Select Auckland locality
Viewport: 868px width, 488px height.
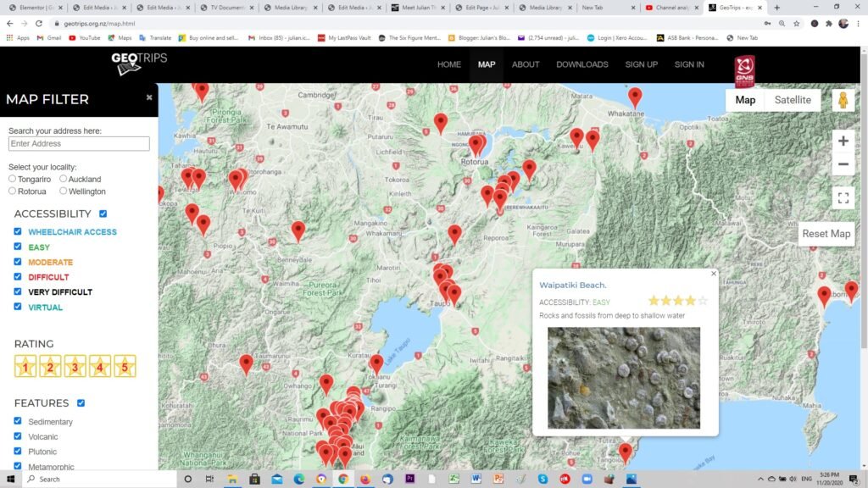click(x=63, y=179)
